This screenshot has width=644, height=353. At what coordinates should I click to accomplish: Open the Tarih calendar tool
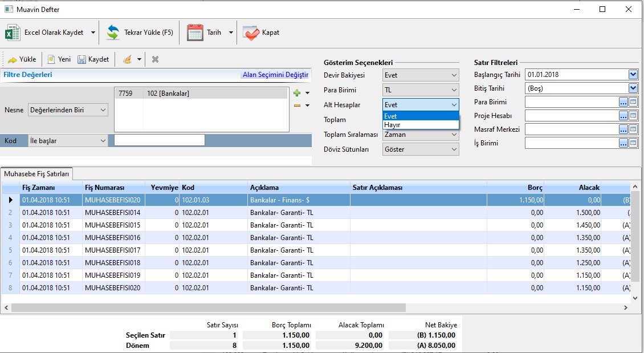[x=195, y=33]
